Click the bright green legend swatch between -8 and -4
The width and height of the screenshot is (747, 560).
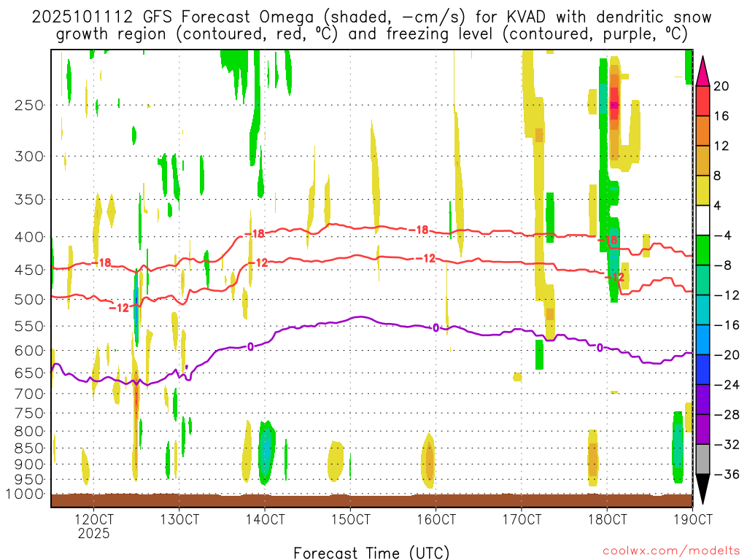(703, 250)
